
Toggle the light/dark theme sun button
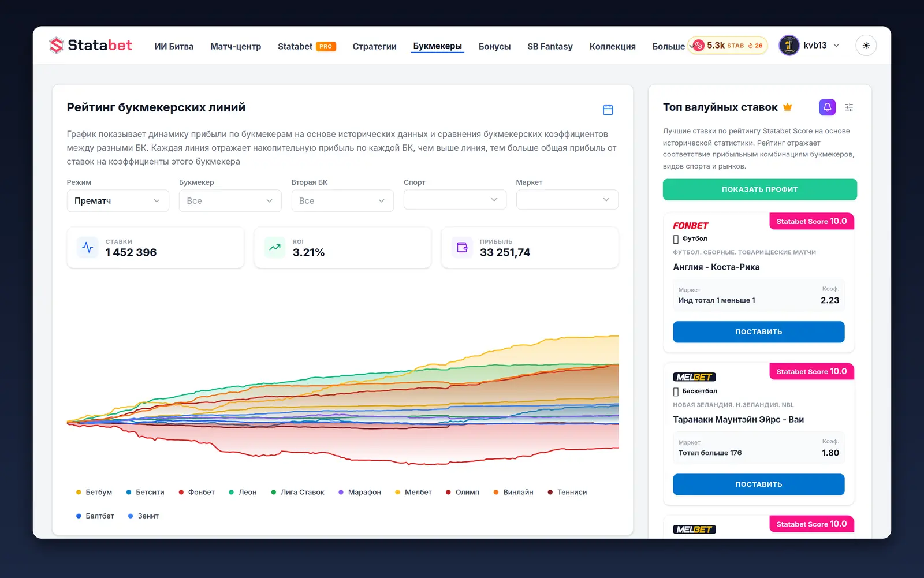coord(866,45)
